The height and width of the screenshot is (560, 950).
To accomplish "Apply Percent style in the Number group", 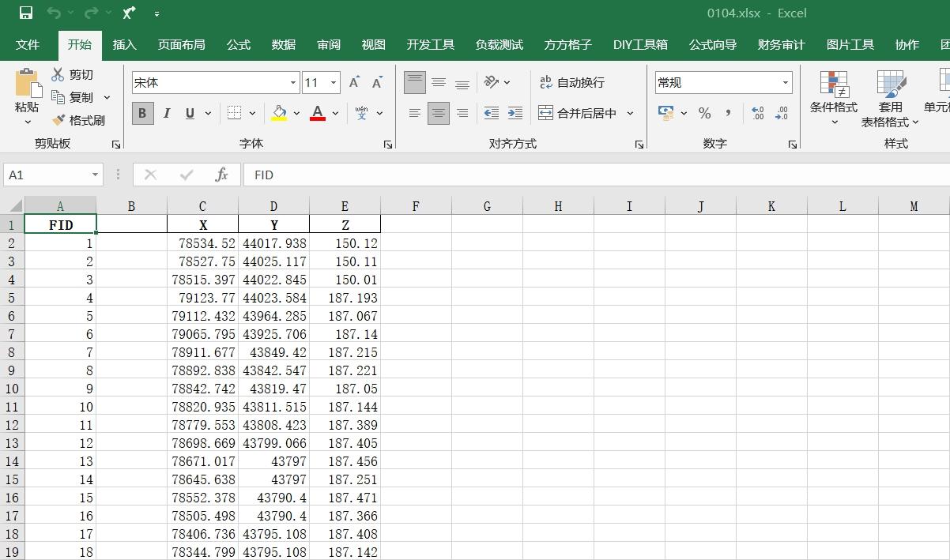I will [704, 113].
